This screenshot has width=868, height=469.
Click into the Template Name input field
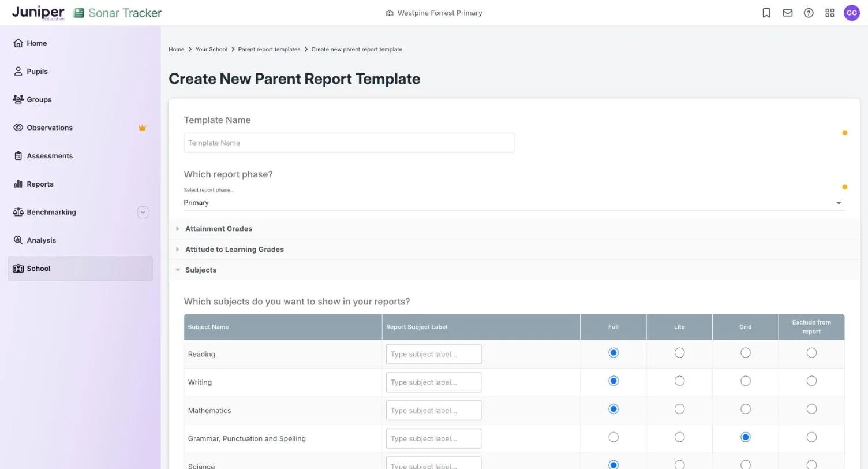[x=349, y=143]
